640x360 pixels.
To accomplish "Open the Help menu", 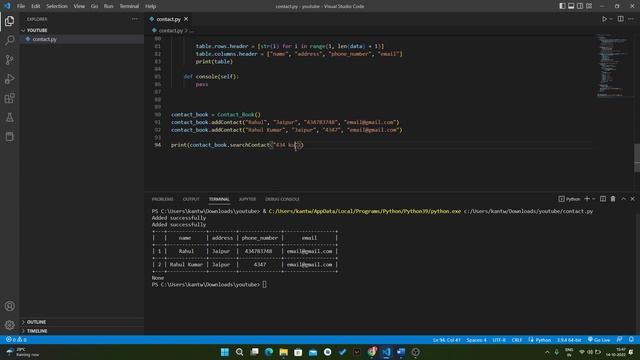I will tap(151, 6).
